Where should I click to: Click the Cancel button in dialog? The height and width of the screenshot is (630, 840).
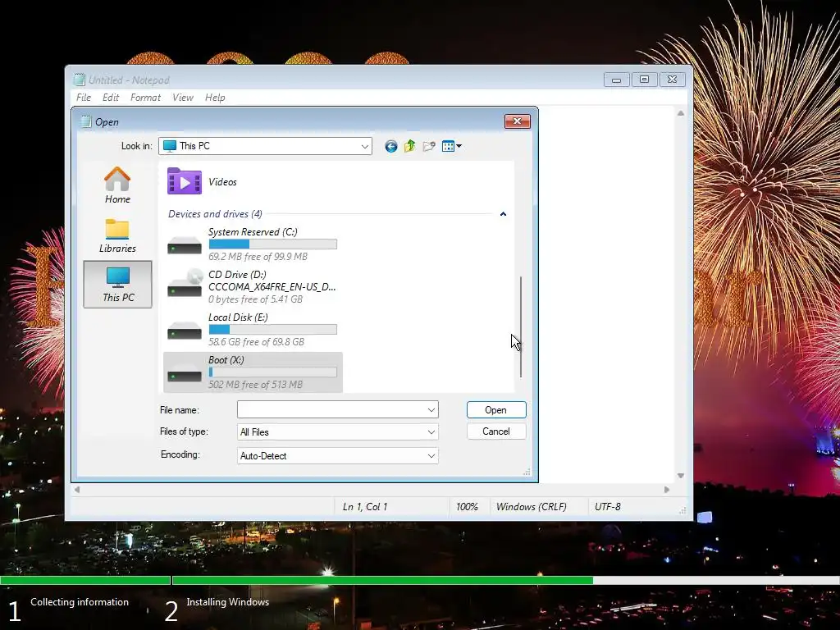click(496, 431)
